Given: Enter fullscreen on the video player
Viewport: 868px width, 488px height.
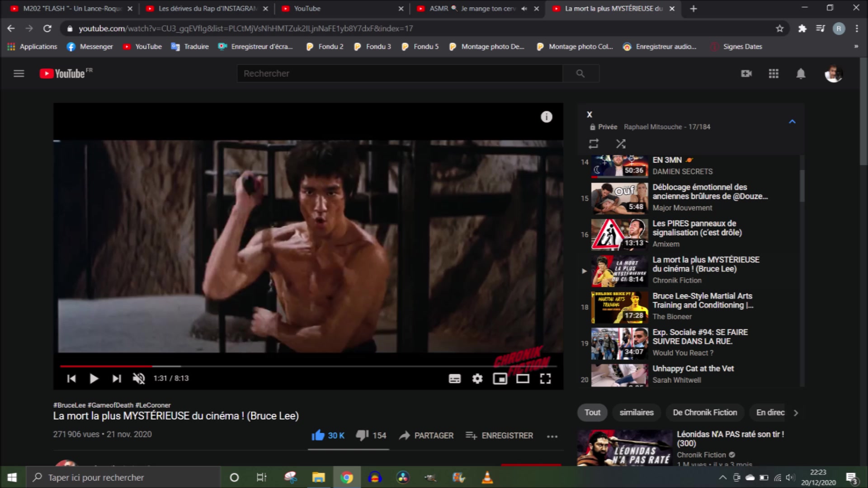Looking at the screenshot, I should 545,379.
